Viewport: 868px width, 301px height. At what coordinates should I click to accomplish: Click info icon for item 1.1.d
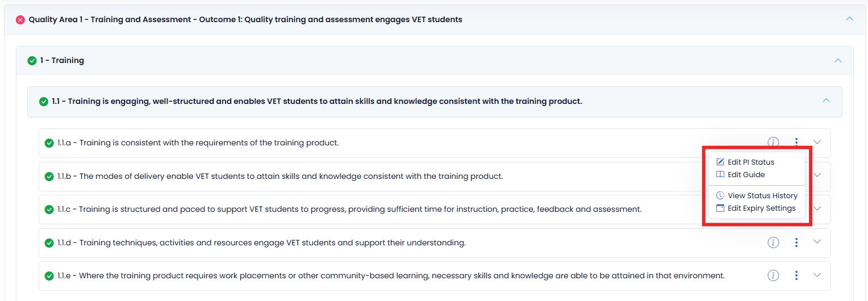pyautogui.click(x=773, y=243)
